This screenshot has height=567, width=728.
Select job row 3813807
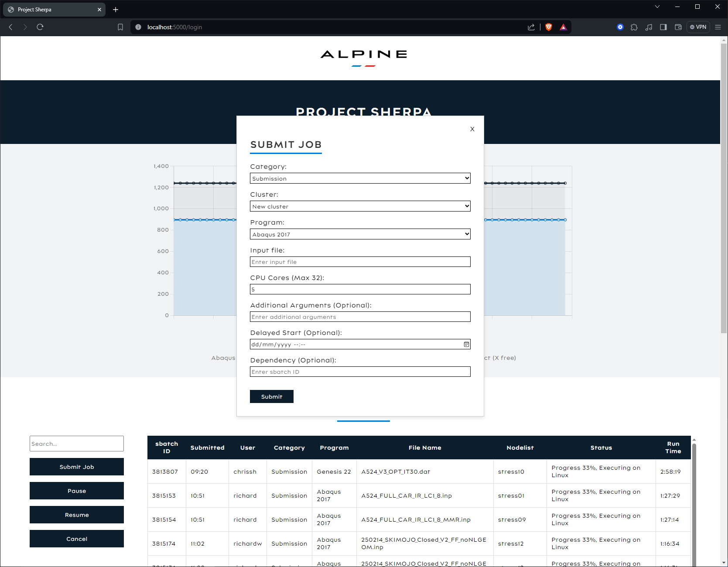(419, 471)
